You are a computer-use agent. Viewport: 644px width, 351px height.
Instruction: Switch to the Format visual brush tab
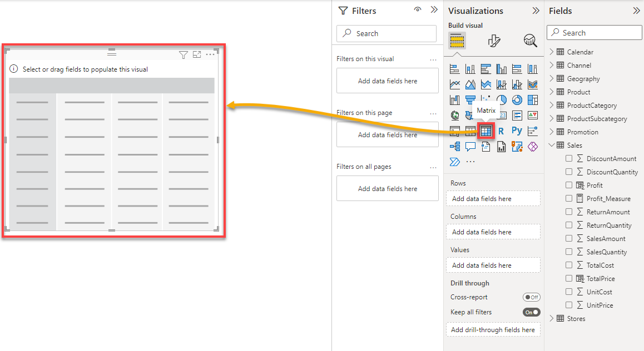tap(494, 41)
